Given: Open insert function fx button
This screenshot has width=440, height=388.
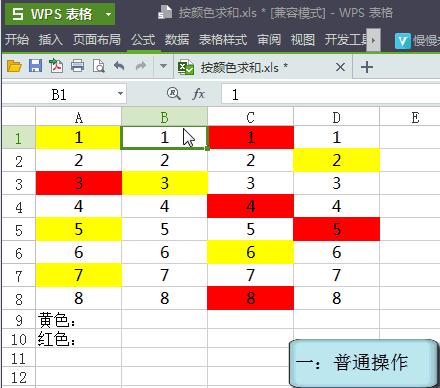Looking at the screenshot, I should [199, 94].
